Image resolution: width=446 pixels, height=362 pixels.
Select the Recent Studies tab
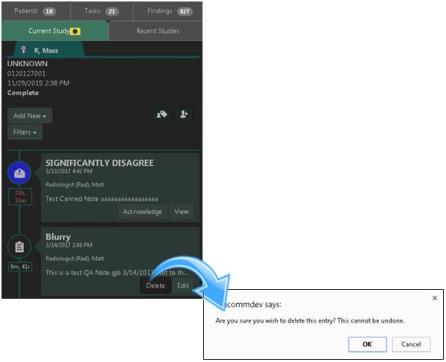pos(158,31)
